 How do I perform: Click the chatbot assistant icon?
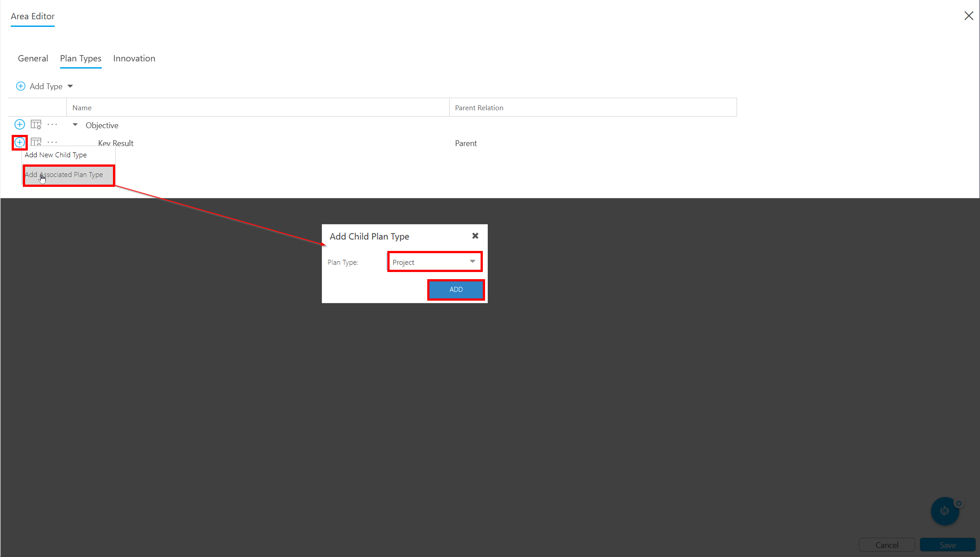(x=945, y=511)
